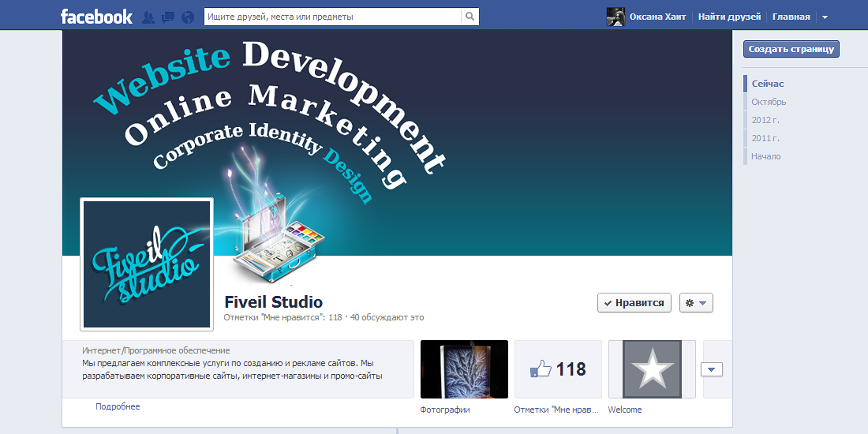The image size is (868, 434).
Task: Click likes count text 'Отметки "Мне нравится": 118'
Action: [x=282, y=318]
